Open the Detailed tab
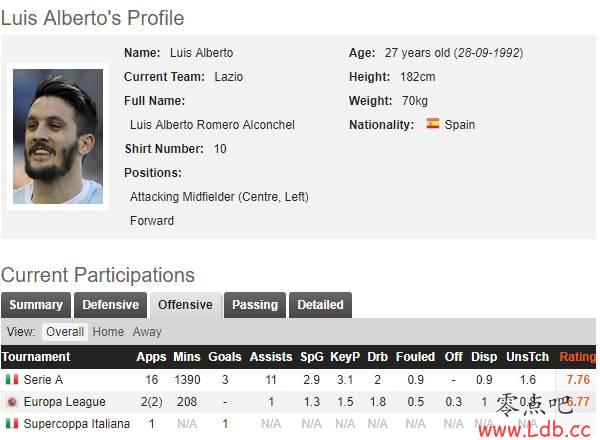This screenshot has width=600, height=440. [x=320, y=305]
